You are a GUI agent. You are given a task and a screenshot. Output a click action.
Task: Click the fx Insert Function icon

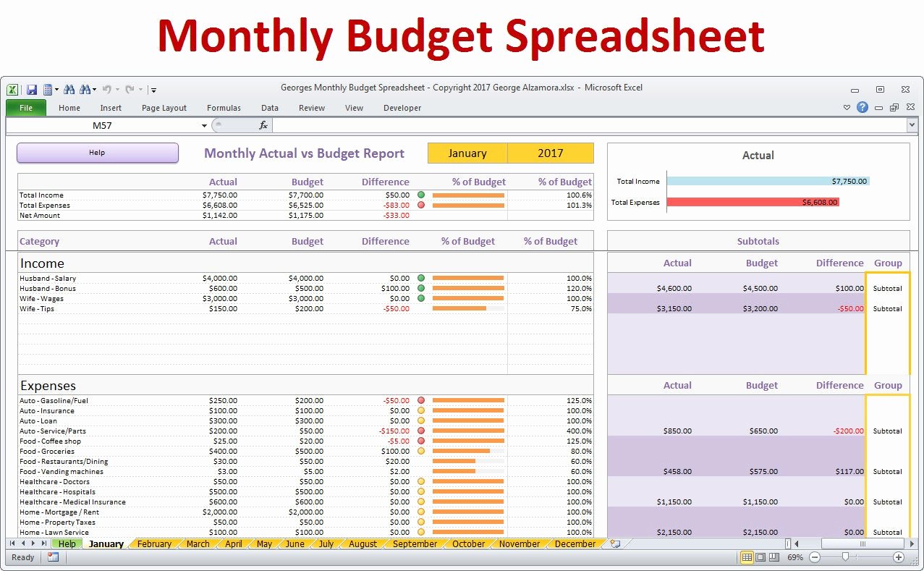pyautogui.click(x=263, y=125)
